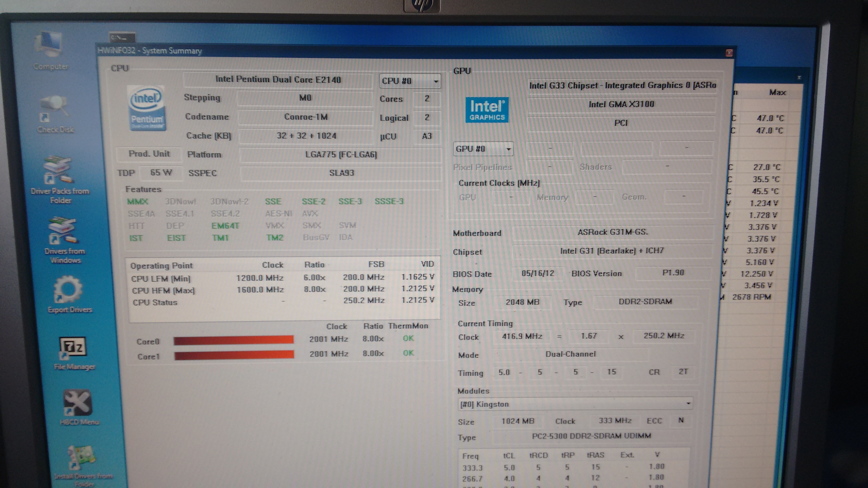Click the module Size value 1024 MB
The image size is (868, 488).
tap(518, 421)
